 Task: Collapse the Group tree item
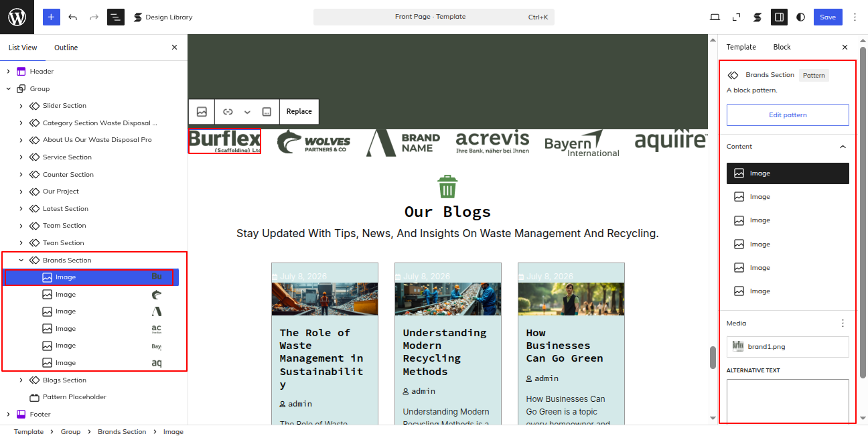[9, 88]
